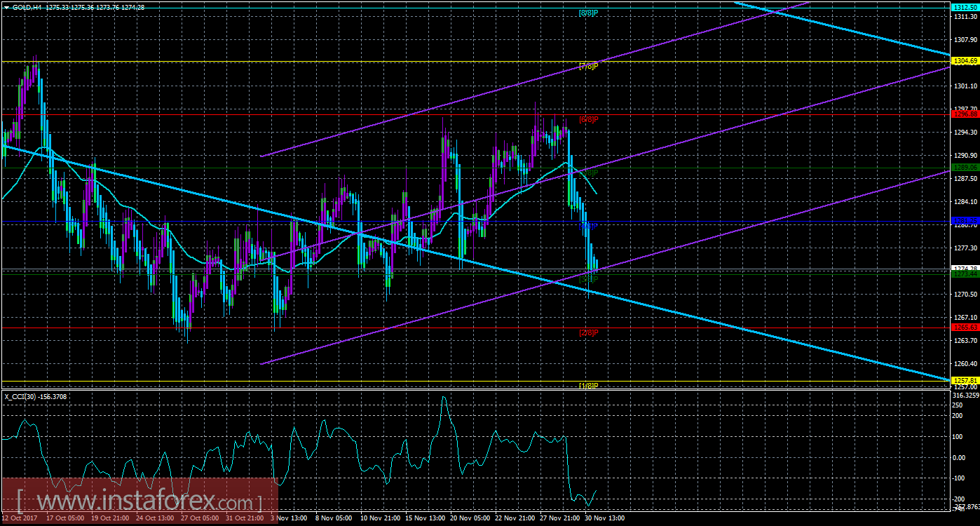Click the 31 Oct 21:00 time label
The width and height of the screenshot is (980, 526).
tap(244, 519)
